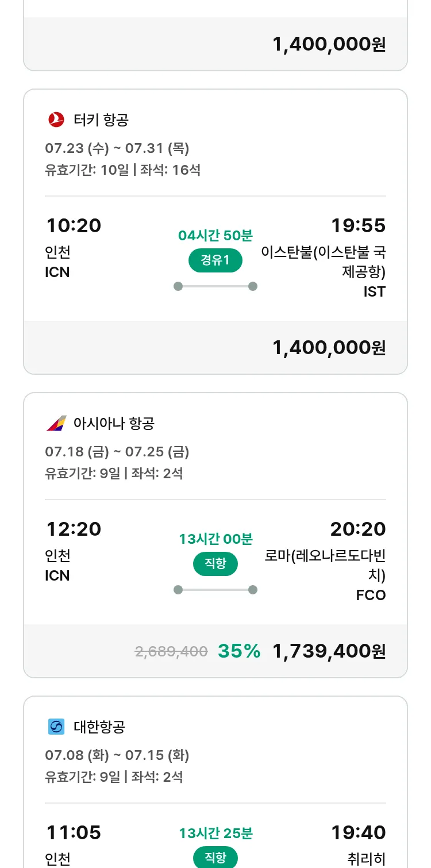This screenshot has height=868, width=431.
Task: Select the 대한항공 airline name
Action: (99, 727)
